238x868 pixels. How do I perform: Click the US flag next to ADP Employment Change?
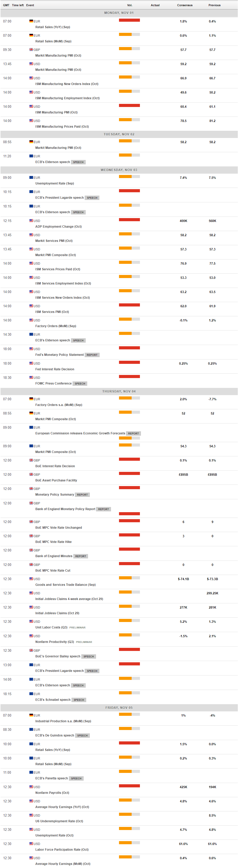click(x=31, y=221)
